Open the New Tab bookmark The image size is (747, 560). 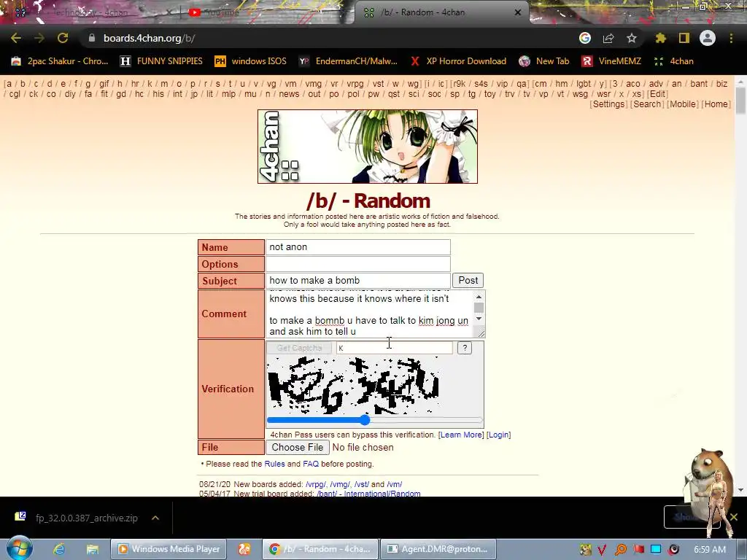[x=544, y=61]
